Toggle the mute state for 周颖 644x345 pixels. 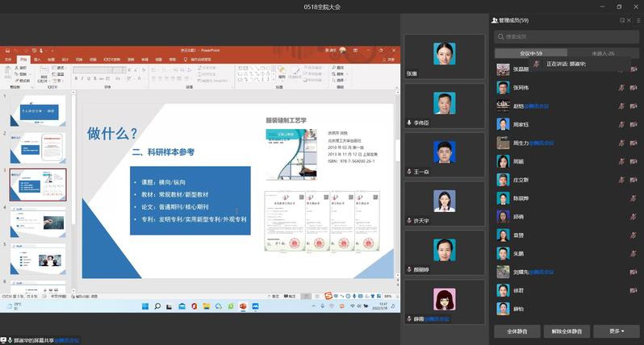[621, 161]
